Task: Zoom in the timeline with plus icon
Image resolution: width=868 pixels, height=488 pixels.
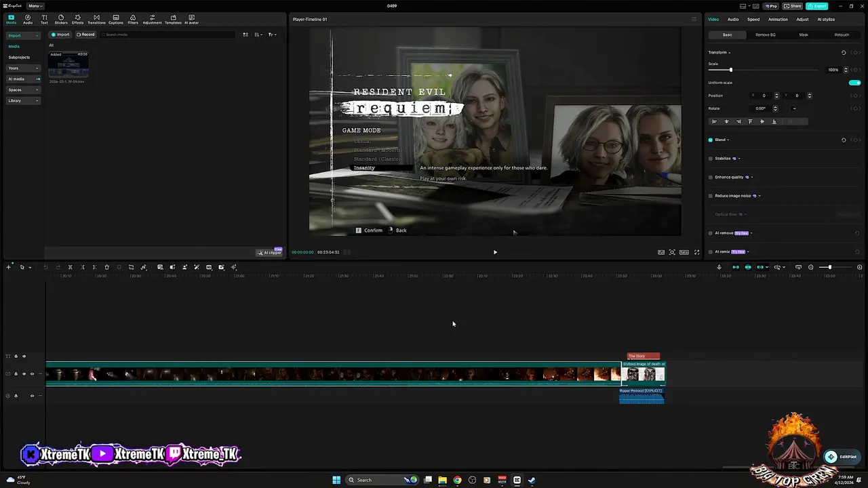Action: tap(860, 267)
